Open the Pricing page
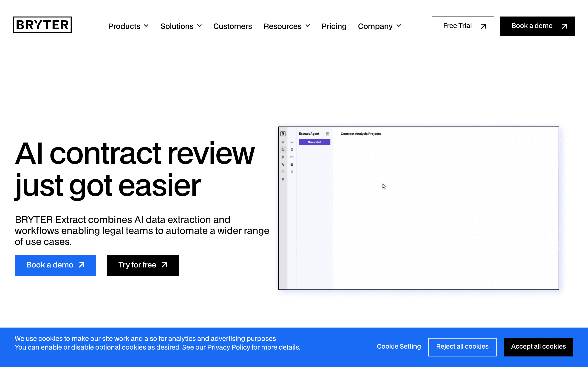 tap(334, 26)
